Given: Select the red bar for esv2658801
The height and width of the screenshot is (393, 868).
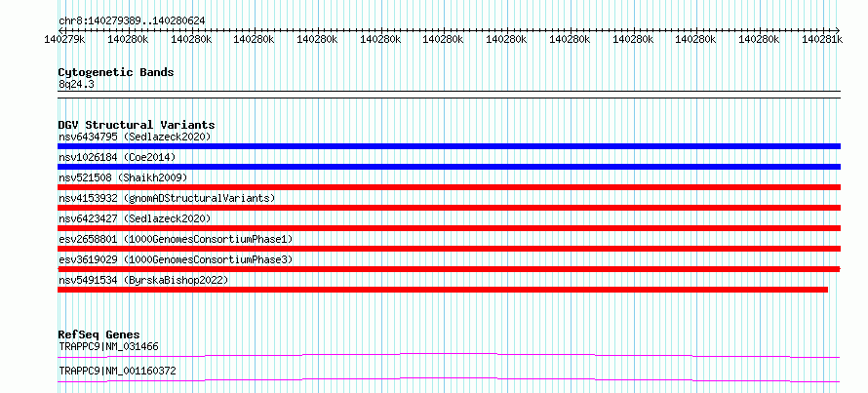Looking at the screenshot, I should click(449, 249).
